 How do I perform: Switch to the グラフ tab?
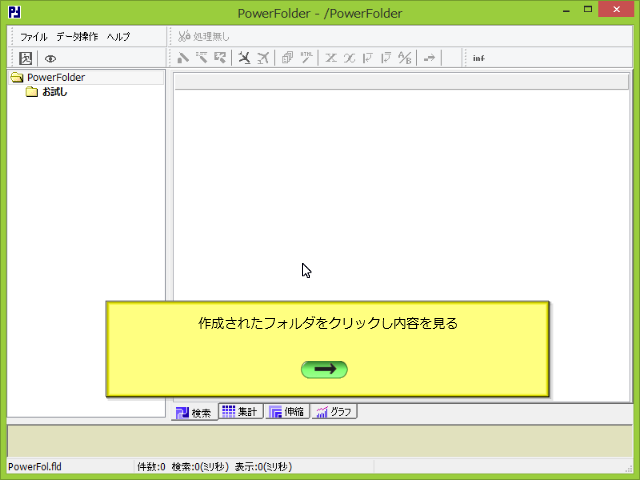(334, 411)
